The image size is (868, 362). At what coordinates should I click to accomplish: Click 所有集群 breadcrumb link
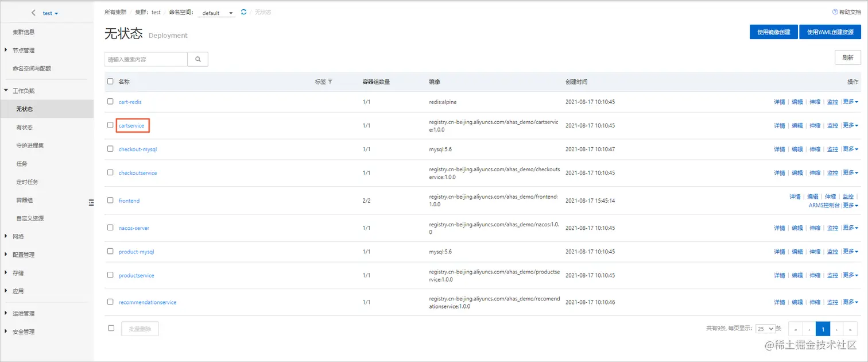click(x=115, y=12)
